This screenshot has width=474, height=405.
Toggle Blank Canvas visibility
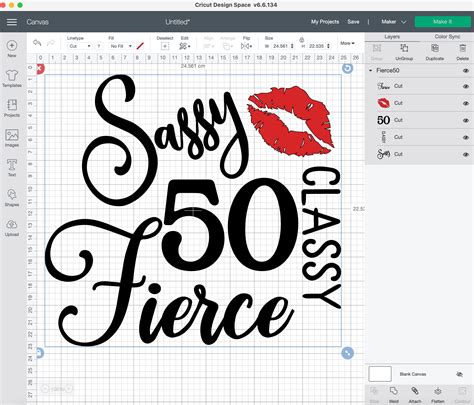pyautogui.click(x=459, y=374)
